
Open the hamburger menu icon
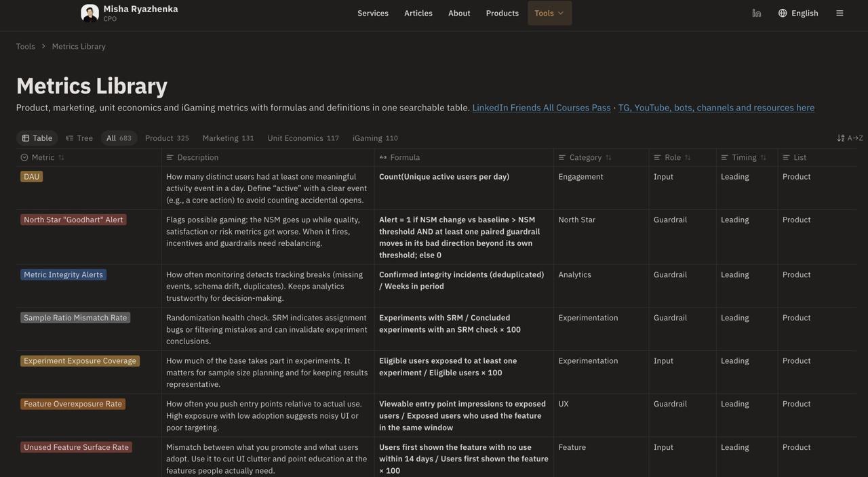click(x=840, y=13)
